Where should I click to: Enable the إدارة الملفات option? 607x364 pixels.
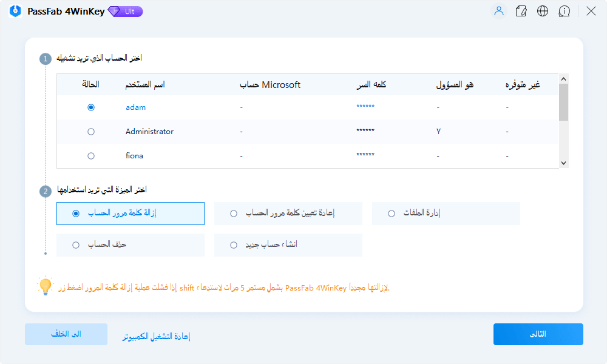(390, 214)
